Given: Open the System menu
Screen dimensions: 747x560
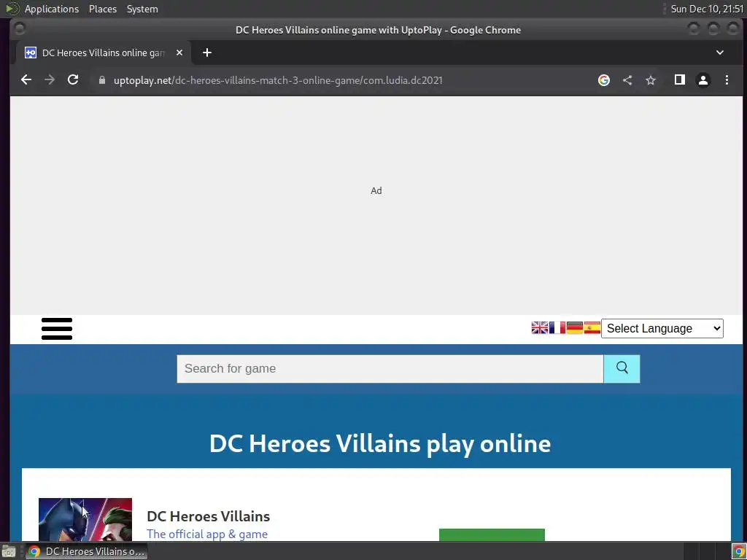Looking at the screenshot, I should 142,9.
